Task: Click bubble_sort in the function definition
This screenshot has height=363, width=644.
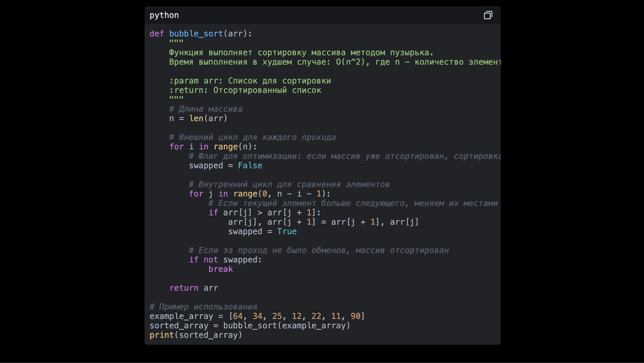Action: 196,34
